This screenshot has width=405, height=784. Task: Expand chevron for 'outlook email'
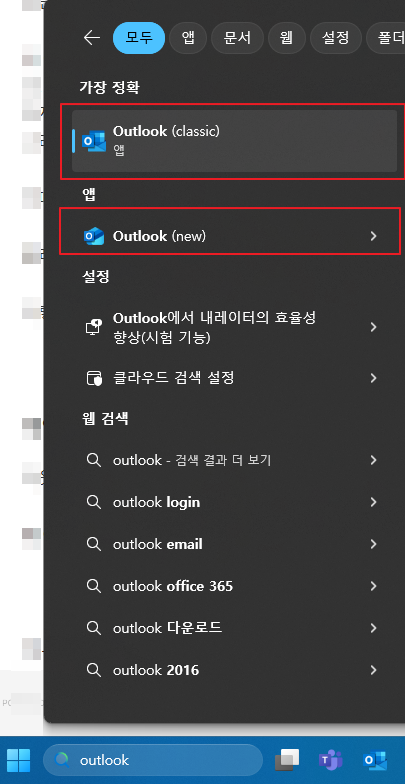point(373,544)
